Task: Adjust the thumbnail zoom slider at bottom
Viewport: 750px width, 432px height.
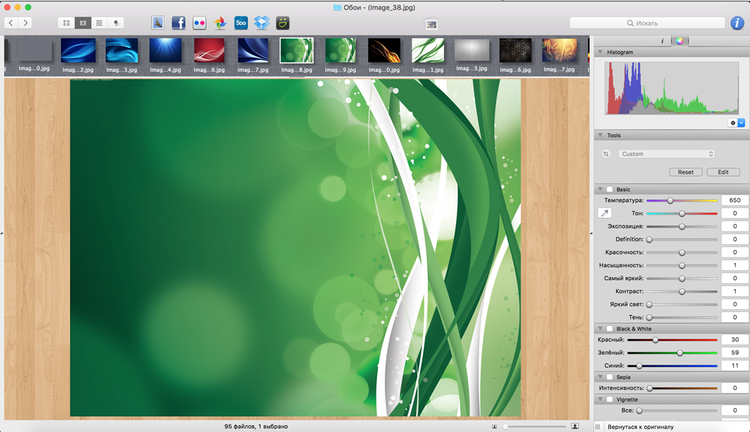Action: tap(534, 426)
